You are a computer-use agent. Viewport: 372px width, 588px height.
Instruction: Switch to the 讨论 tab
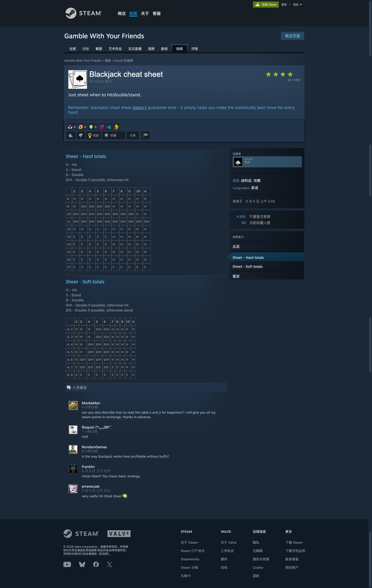point(86,49)
